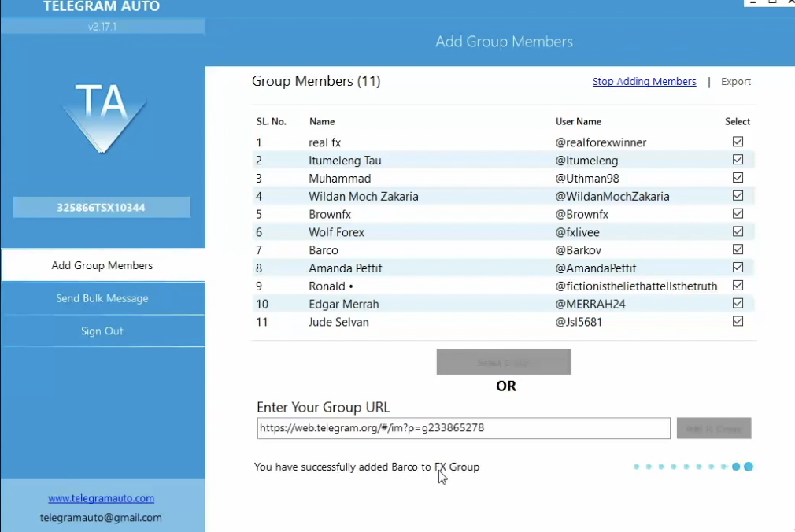Click the name 'Edgar Merrah'
Screen dimensions: 795x532
343,305
